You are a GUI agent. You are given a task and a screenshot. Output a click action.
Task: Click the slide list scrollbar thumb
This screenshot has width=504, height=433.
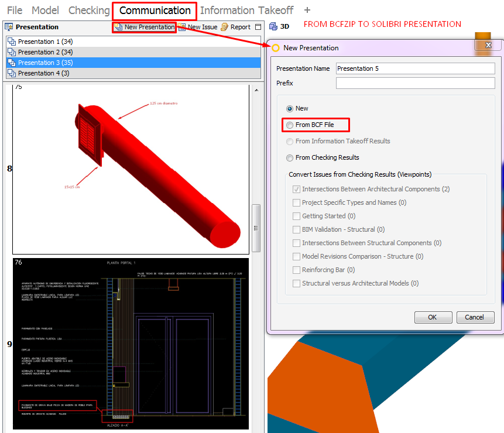click(256, 228)
